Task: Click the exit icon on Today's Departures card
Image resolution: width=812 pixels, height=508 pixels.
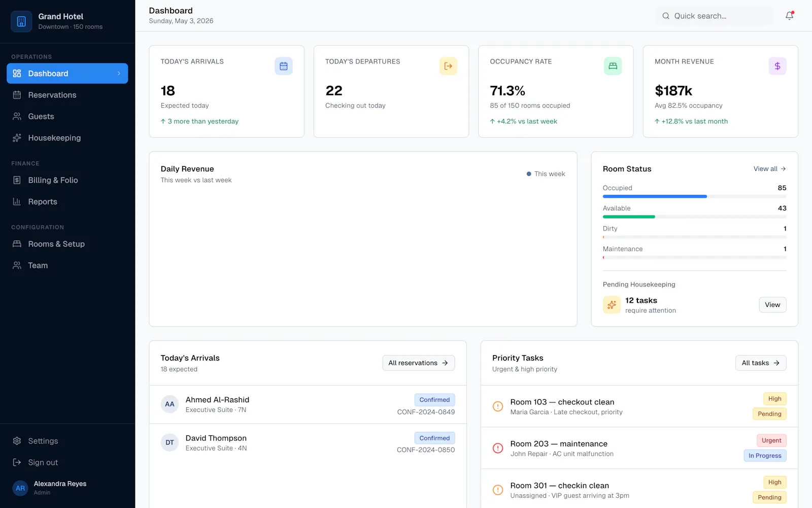Action: click(x=448, y=66)
